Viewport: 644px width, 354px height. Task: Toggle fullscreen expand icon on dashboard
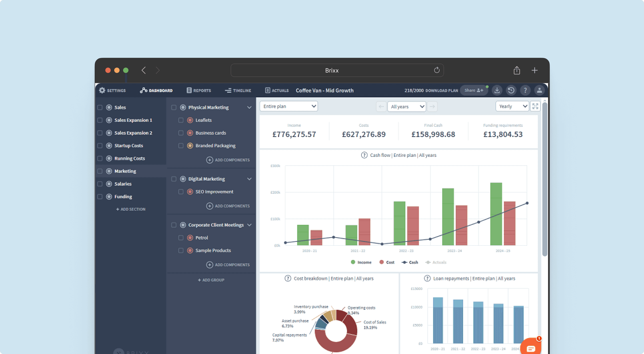coord(535,106)
